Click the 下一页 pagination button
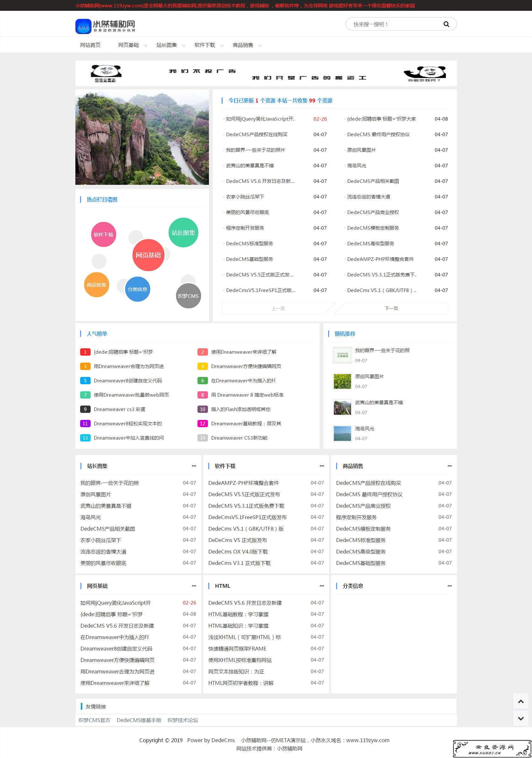 click(x=391, y=308)
